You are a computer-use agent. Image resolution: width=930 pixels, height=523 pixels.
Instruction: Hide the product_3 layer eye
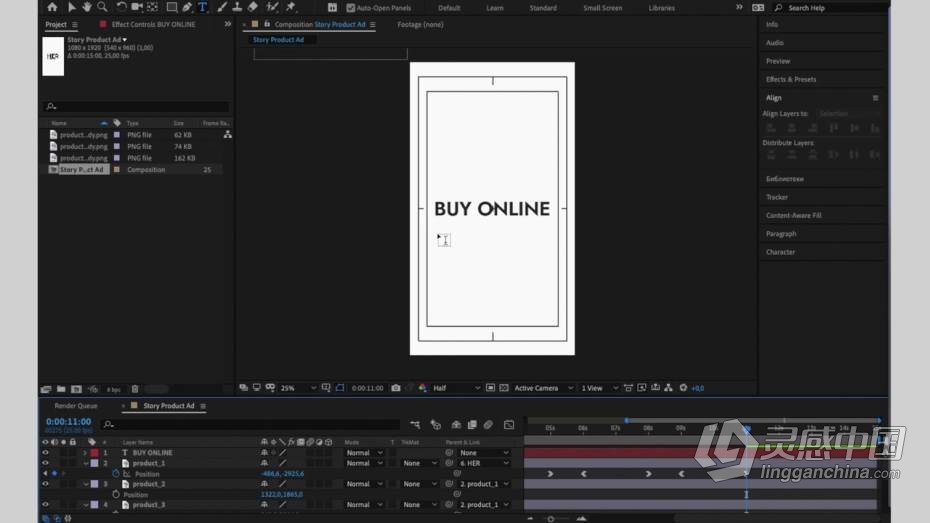click(45, 505)
